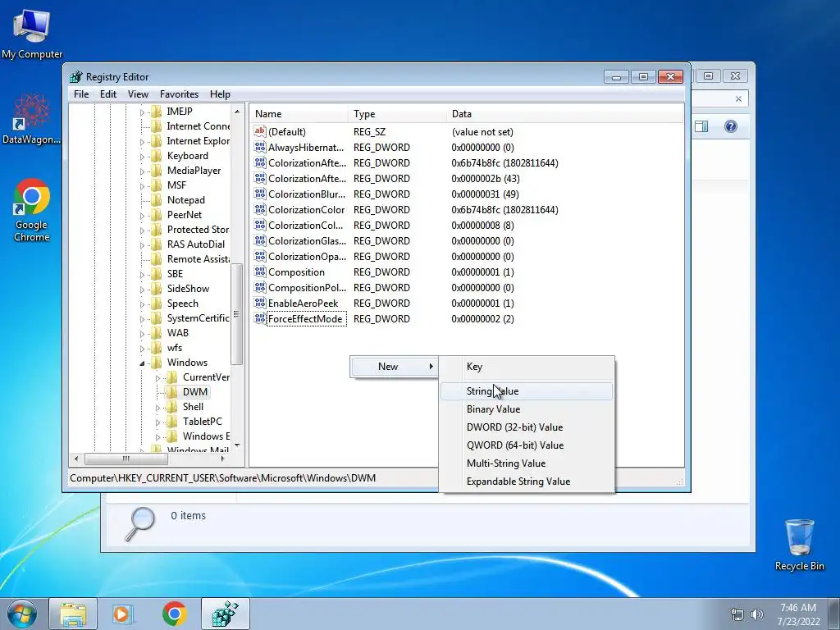Viewport: 840px width, 630px height.
Task: Choose DWORD (32-bit) Value
Action: [526, 427]
